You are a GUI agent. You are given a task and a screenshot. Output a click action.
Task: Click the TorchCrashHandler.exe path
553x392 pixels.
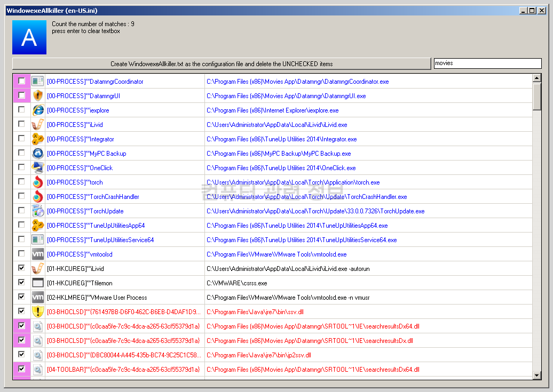pos(307,197)
